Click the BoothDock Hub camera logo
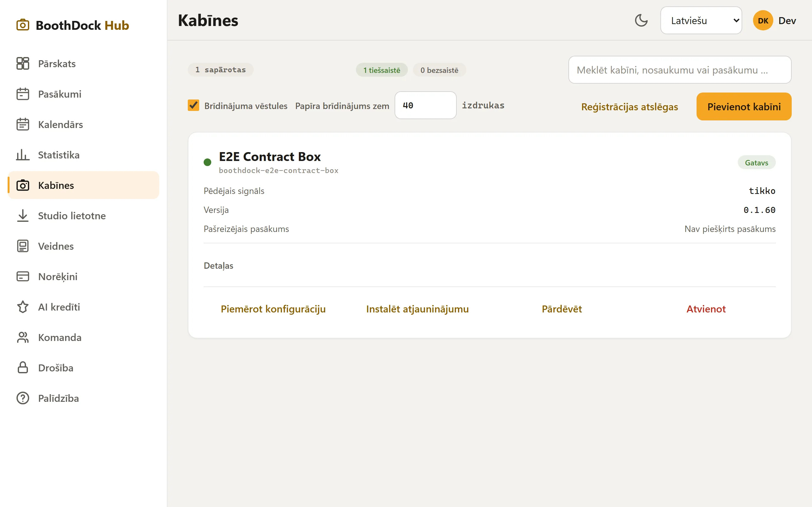The width and height of the screenshot is (812, 507). tap(23, 25)
